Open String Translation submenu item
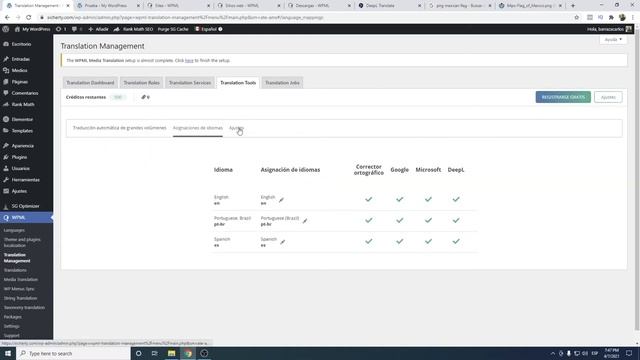 tap(20, 298)
